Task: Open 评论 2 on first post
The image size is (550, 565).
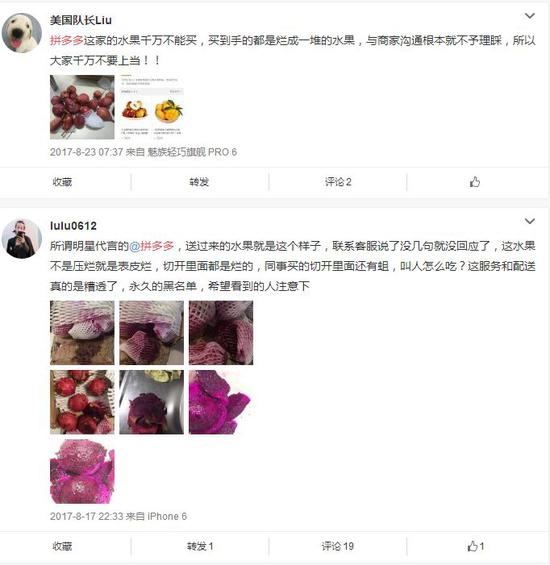Action: tap(338, 182)
